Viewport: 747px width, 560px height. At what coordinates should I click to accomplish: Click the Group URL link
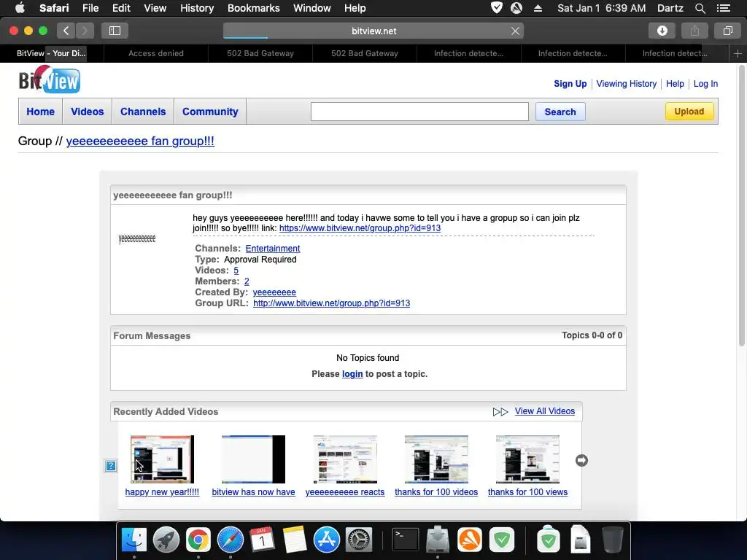(332, 303)
